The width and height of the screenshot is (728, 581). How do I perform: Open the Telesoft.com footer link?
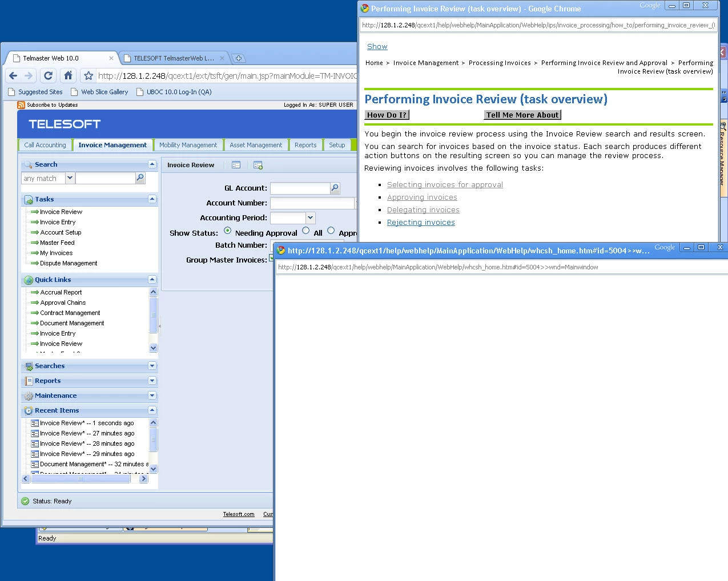tap(239, 514)
